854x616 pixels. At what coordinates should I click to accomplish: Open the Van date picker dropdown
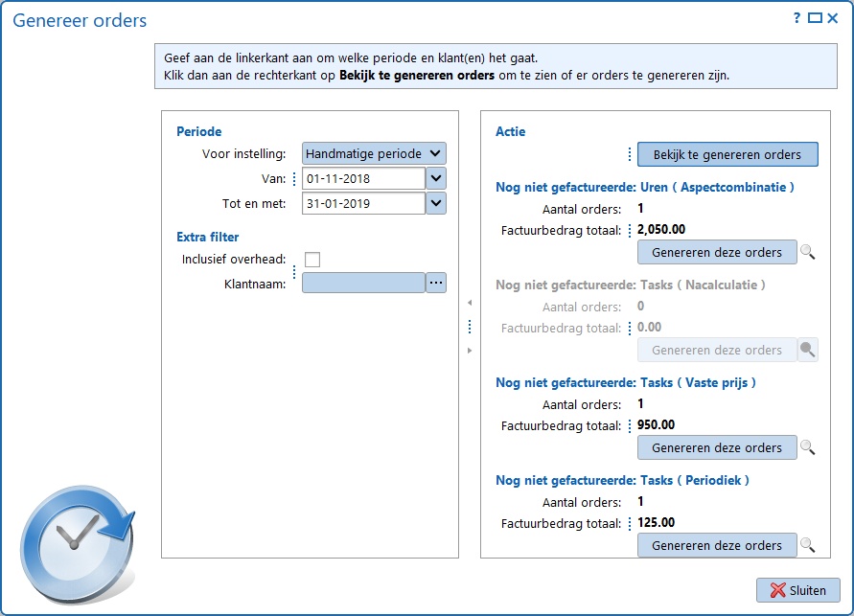(x=436, y=178)
